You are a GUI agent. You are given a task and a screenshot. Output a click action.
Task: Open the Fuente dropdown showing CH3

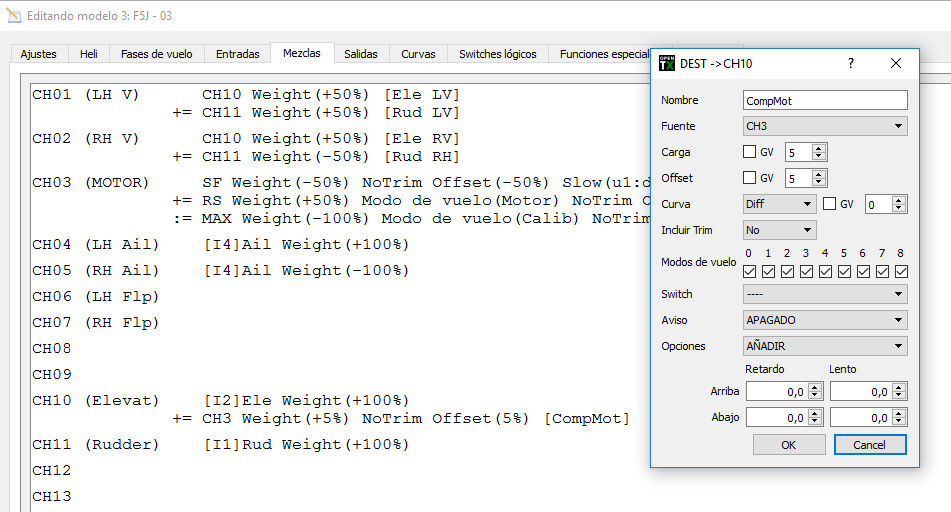click(825, 126)
